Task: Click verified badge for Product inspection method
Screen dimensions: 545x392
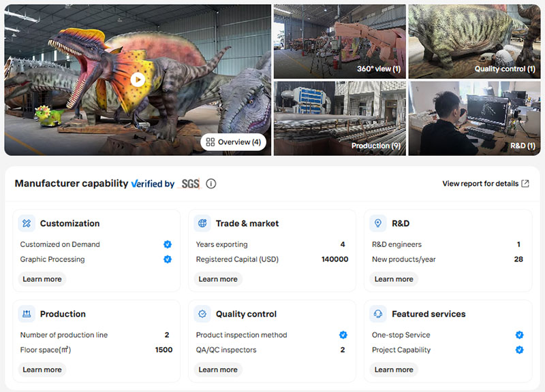Action: click(x=343, y=335)
